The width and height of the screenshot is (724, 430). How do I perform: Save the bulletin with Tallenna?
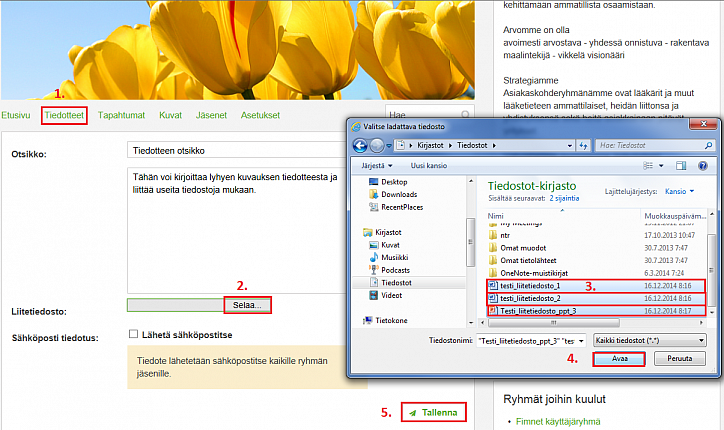pyautogui.click(x=434, y=412)
